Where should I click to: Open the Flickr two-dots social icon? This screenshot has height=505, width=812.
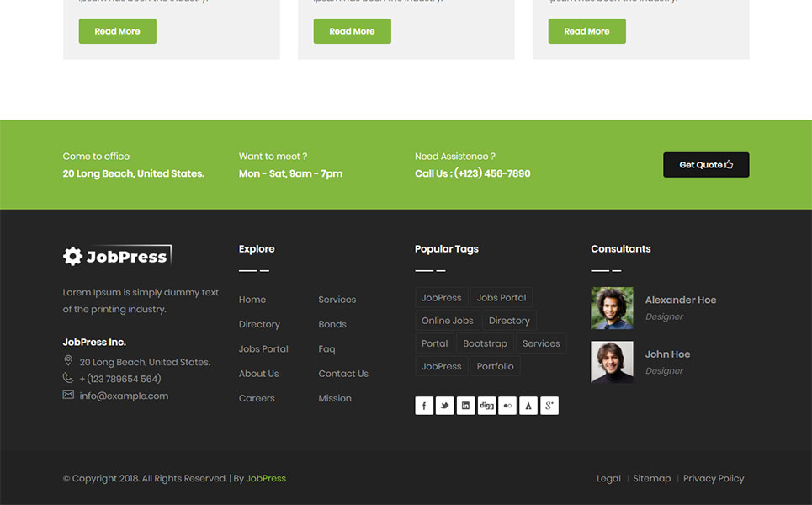pos(507,406)
